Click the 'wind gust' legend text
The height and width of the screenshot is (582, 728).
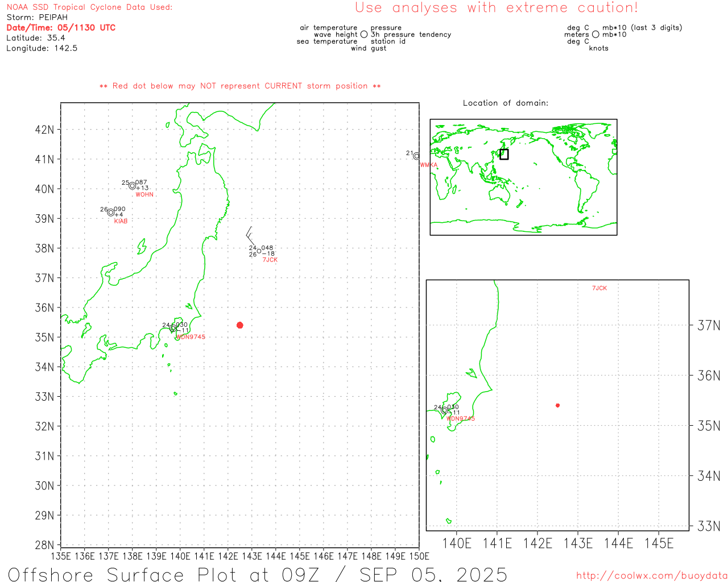click(x=369, y=48)
